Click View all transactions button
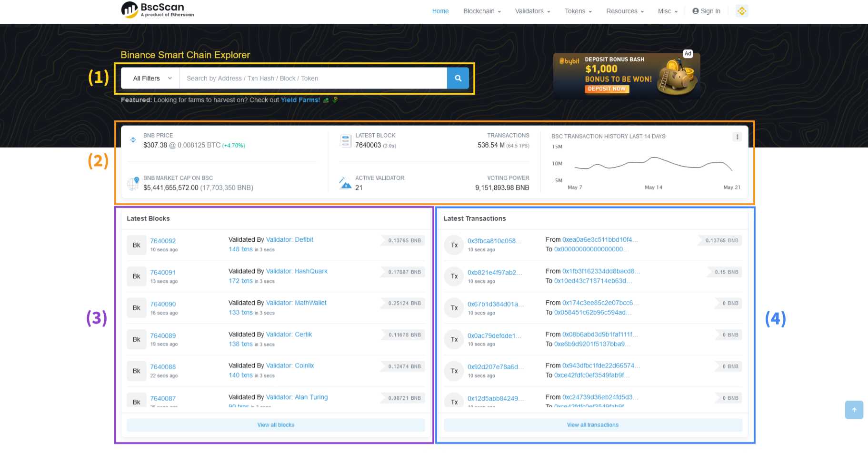The width and height of the screenshot is (868, 454). point(592,425)
